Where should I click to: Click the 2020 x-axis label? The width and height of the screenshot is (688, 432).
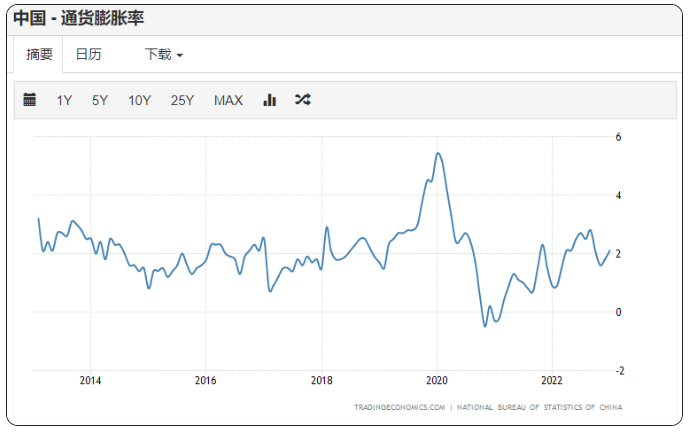tap(437, 380)
